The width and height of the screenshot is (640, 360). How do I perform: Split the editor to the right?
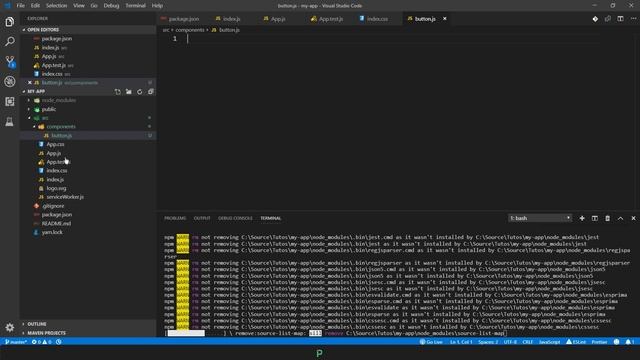(x=620, y=19)
